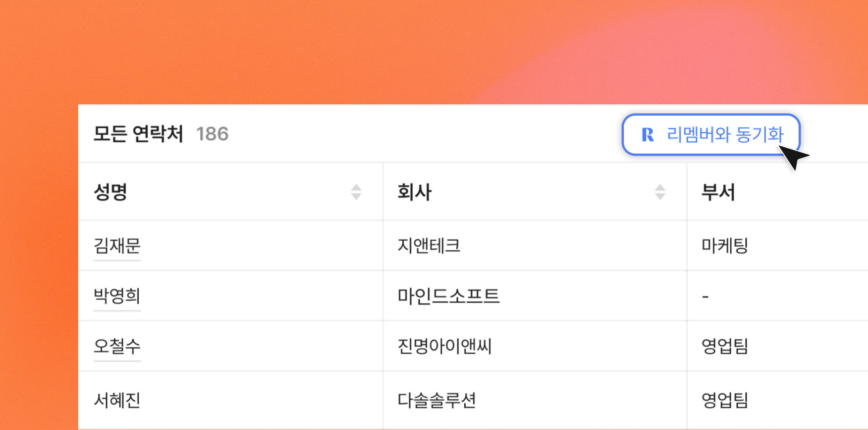The width and height of the screenshot is (868, 430).
Task: Open contact 오철수
Action: point(117,346)
